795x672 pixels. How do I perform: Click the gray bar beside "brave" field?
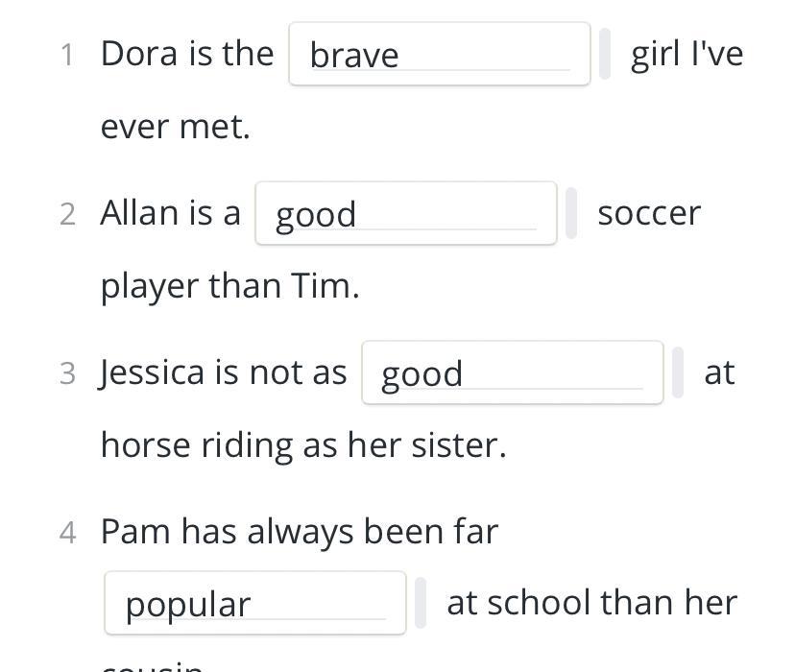(605, 54)
